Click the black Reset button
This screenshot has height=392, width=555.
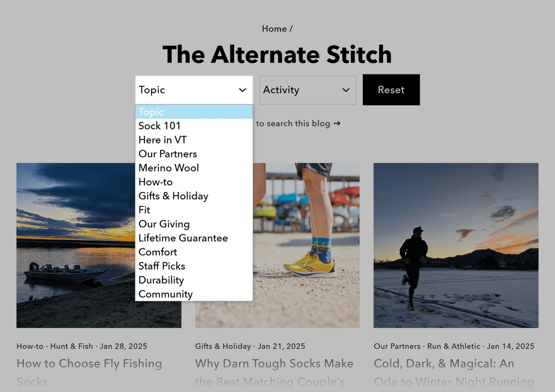[x=391, y=90]
